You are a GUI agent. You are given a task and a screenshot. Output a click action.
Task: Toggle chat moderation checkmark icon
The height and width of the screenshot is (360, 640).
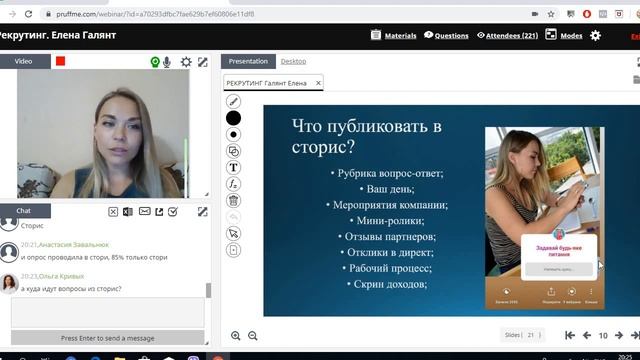(x=173, y=211)
